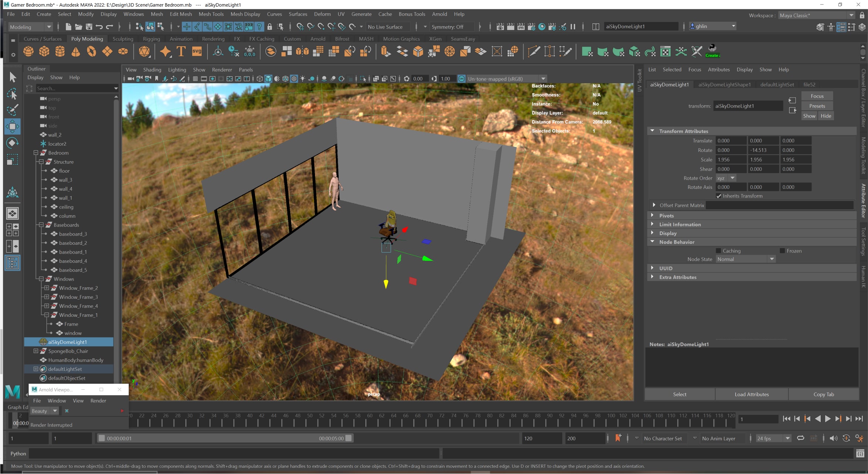Click the Load Attributes button

pyautogui.click(x=751, y=394)
